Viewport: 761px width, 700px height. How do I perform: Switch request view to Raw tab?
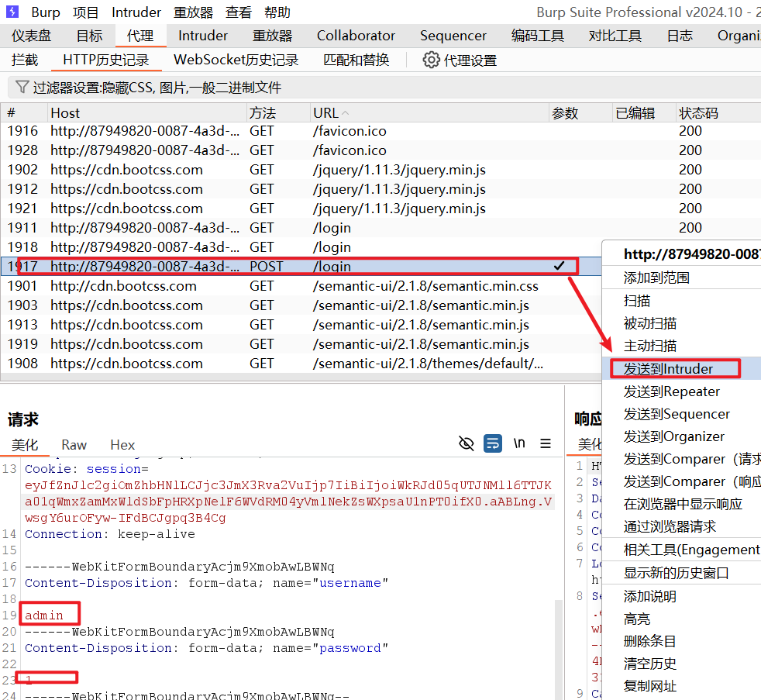[x=74, y=445]
